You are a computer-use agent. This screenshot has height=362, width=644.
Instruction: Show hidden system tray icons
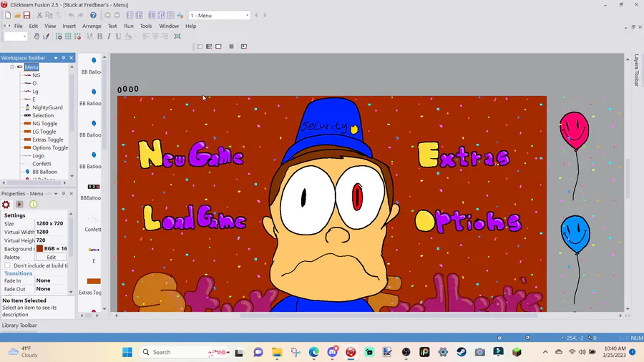[545, 352]
